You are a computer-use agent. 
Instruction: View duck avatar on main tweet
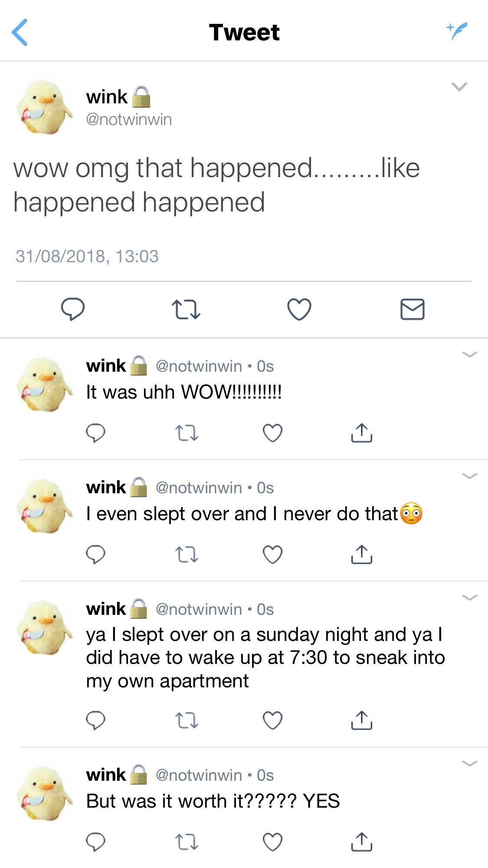[44, 107]
